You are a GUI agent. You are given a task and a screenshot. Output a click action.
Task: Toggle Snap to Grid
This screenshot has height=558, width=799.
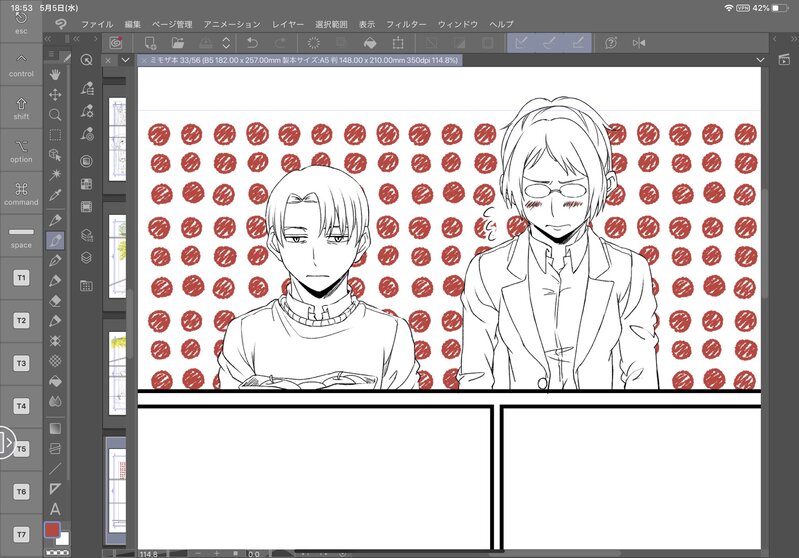tap(578, 43)
